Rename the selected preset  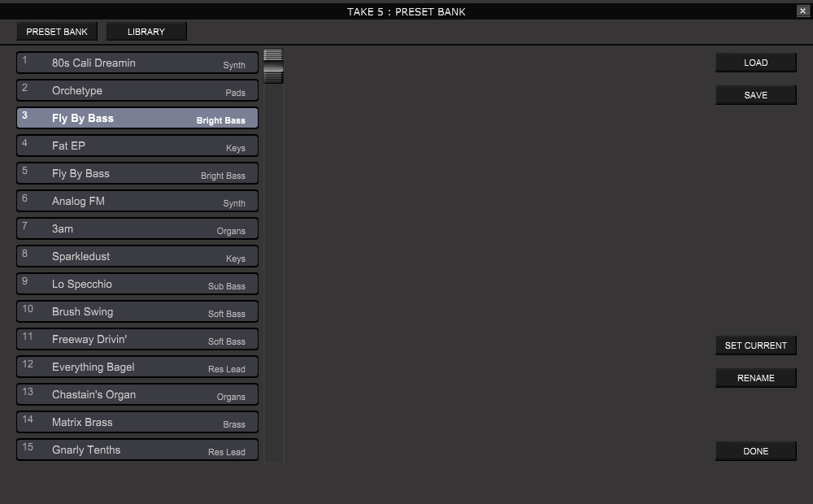755,378
